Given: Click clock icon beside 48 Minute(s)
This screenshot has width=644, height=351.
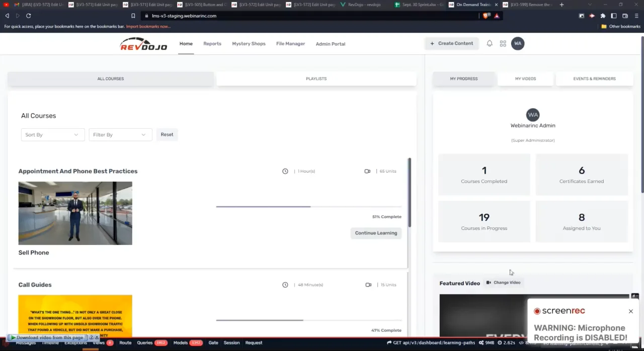Looking at the screenshot, I should point(285,285).
